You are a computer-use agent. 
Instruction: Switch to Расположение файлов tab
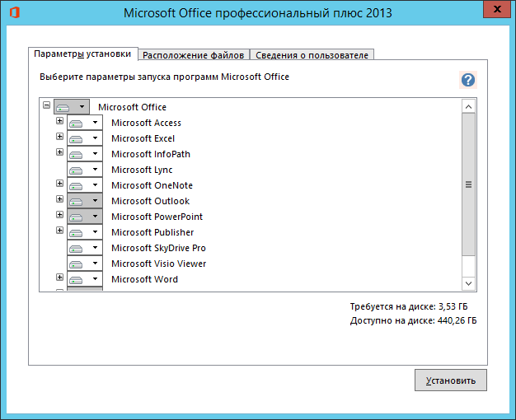point(194,55)
